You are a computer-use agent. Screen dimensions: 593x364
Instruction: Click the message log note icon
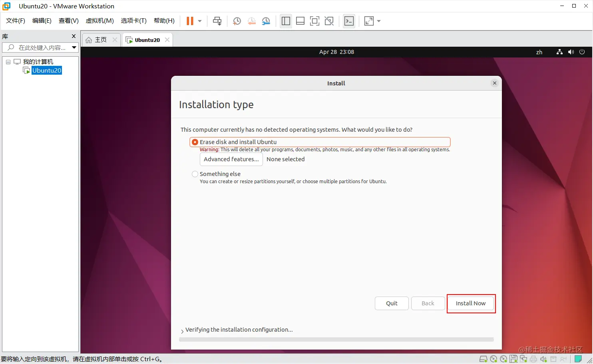point(578,359)
